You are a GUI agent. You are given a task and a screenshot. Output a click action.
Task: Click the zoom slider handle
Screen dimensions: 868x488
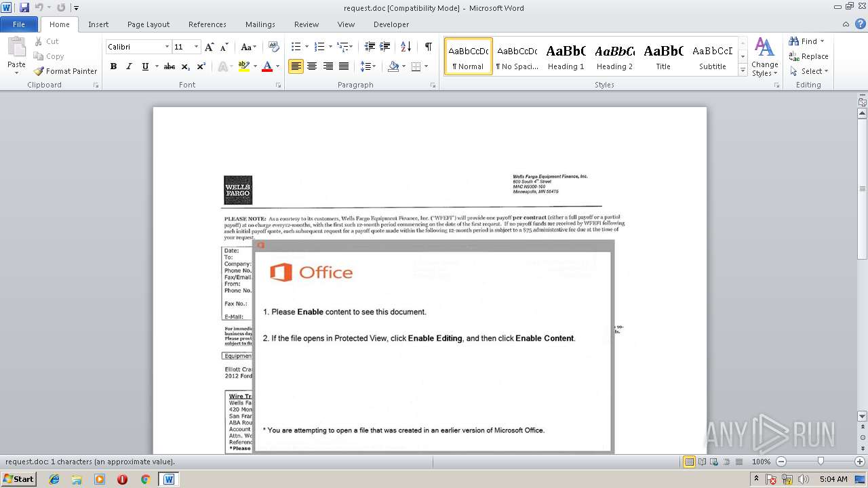coord(821,462)
